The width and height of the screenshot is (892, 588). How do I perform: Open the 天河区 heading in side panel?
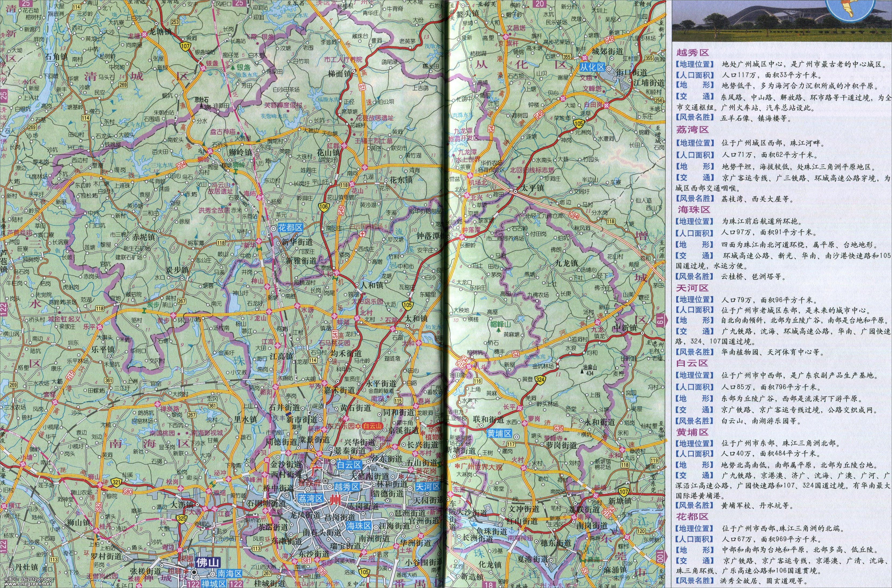point(692,288)
